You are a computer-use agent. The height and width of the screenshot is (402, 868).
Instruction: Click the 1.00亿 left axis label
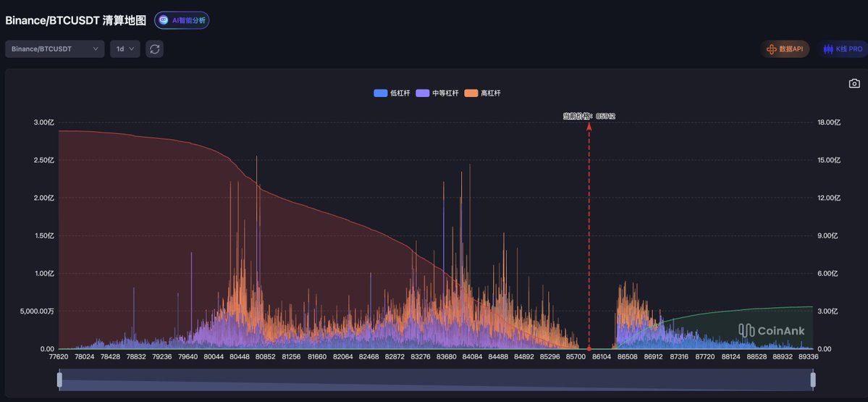pyautogui.click(x=43, y=274)
